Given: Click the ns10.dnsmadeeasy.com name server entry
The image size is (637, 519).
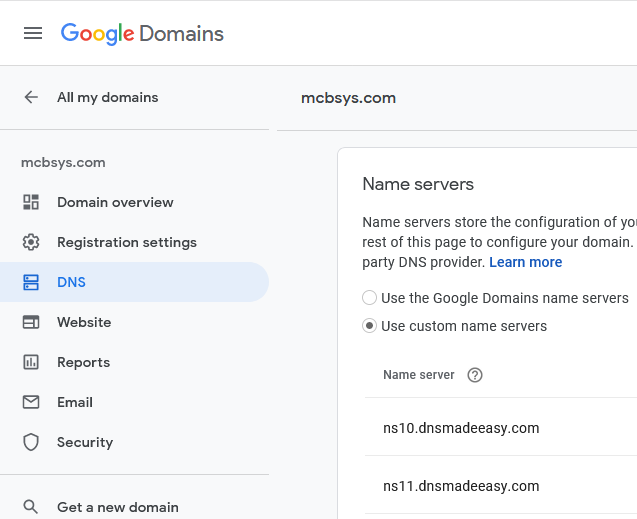Looking at the screenshot, I should tap(461, 428).
